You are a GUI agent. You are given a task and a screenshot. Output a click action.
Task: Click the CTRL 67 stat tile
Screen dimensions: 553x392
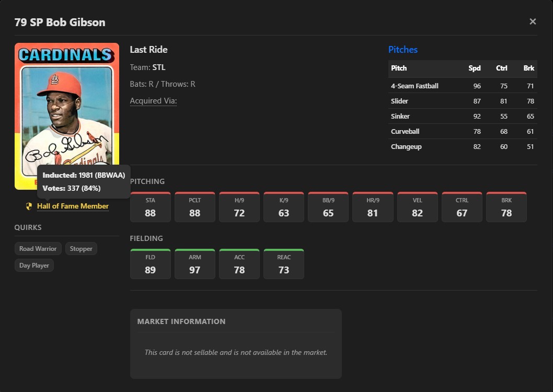462,207
